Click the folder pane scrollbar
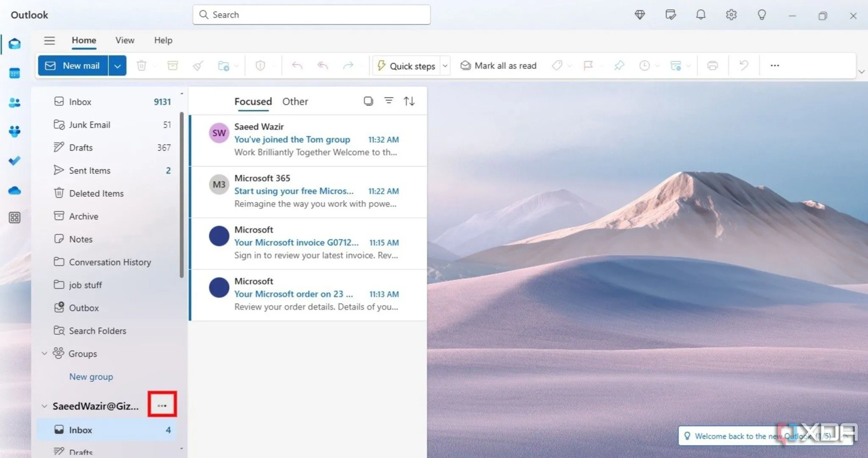868x458 pixels. [x=182, y=194]
